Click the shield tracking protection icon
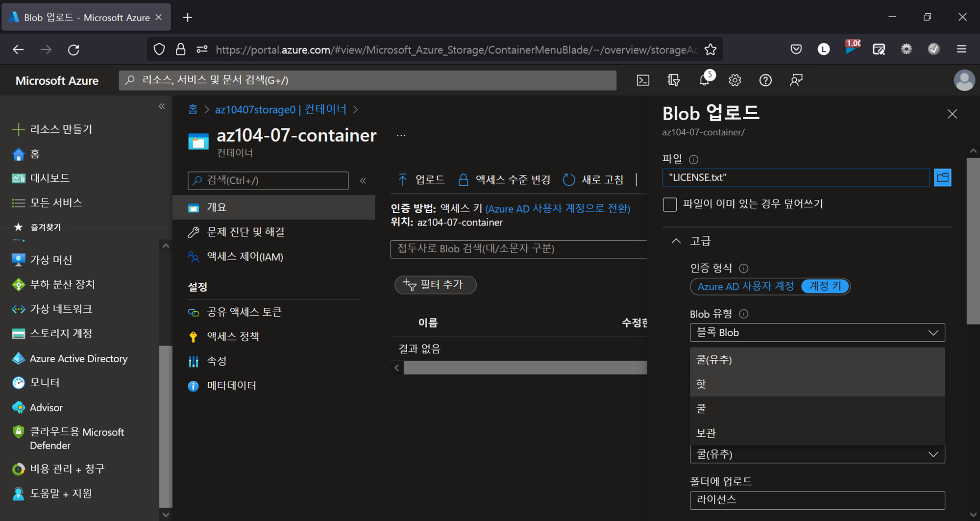The image size is (980, 521). 159,50
